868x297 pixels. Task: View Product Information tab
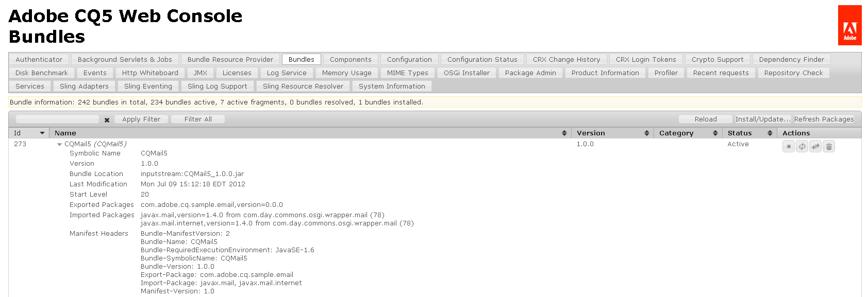(605, 73)
